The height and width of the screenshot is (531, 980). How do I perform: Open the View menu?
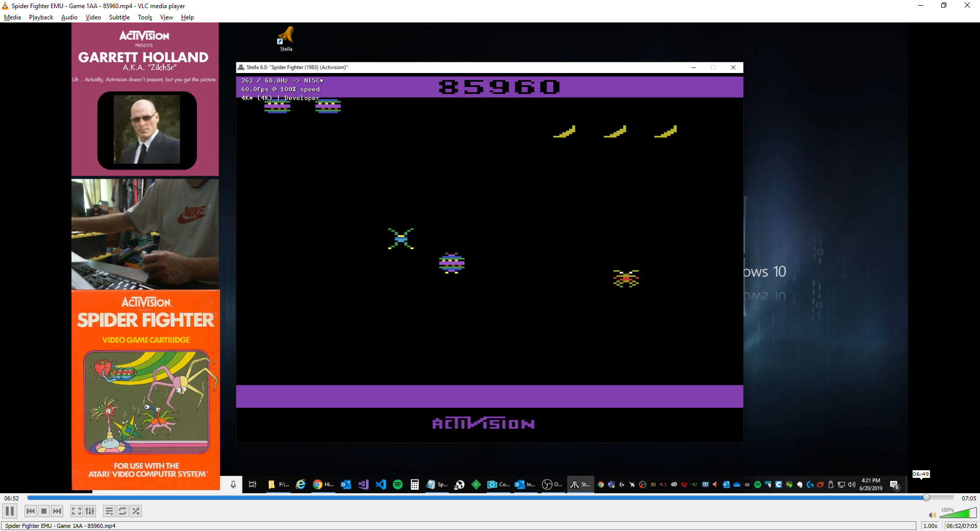pyautogui.click(x=166, y=17)
